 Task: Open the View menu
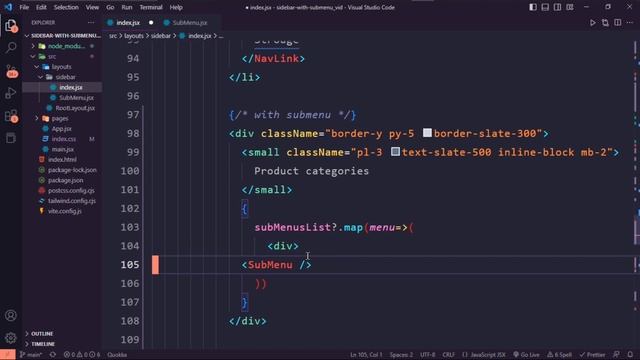[92, 7]
